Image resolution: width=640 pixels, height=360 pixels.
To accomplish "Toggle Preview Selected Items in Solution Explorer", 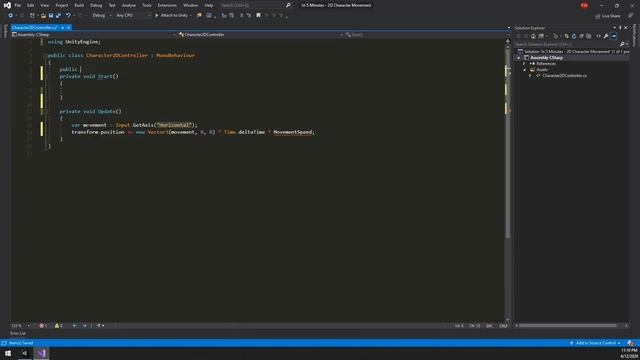I will tap(613, 36).
